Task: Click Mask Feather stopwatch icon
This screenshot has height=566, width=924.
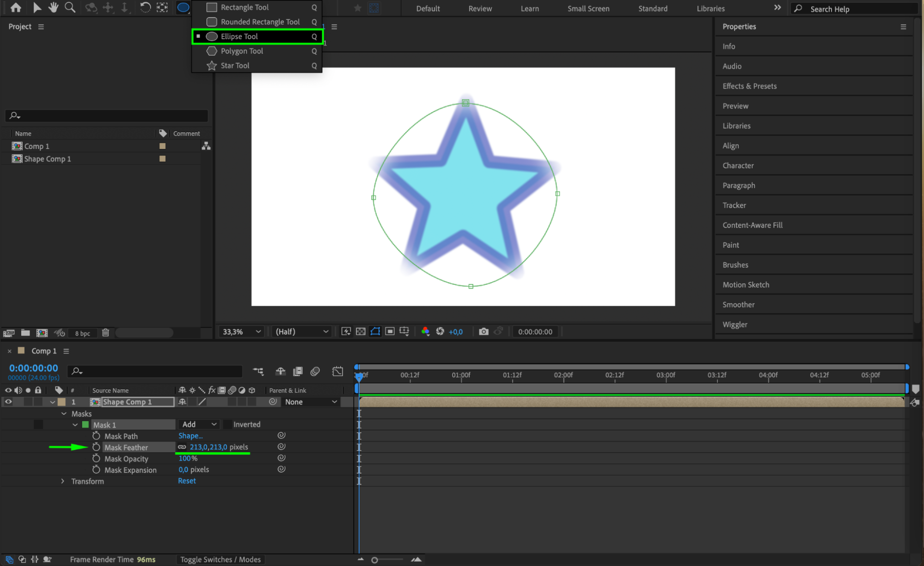Action: coord(96,447)
